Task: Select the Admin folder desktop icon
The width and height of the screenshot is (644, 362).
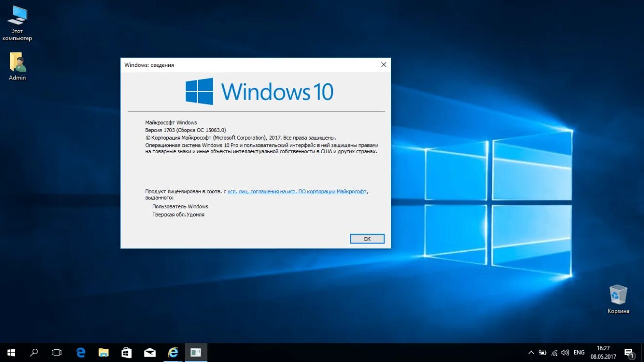Action: pyautogui.click(x=18, y=66)
